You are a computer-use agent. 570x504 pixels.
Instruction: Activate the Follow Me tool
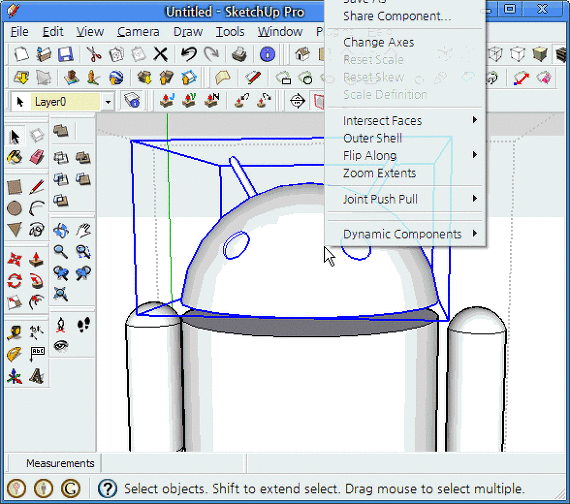click(37, 281)
